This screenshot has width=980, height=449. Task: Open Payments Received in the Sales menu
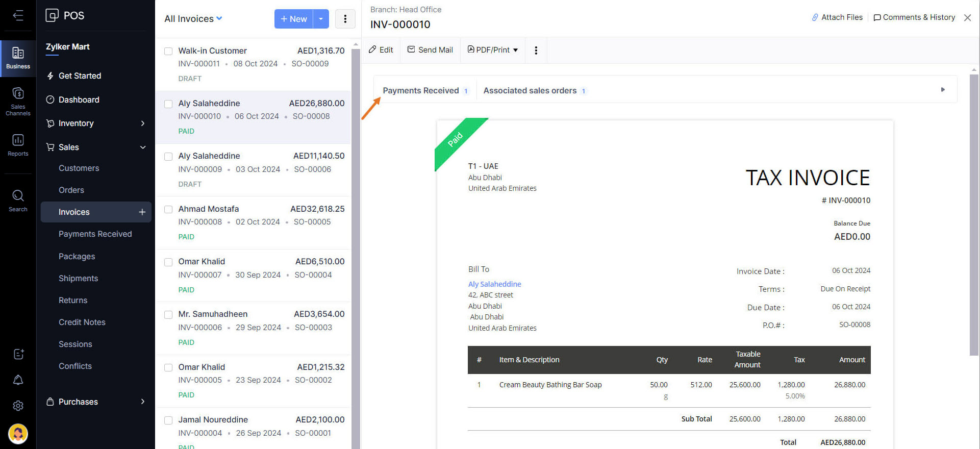coord(95,234)
